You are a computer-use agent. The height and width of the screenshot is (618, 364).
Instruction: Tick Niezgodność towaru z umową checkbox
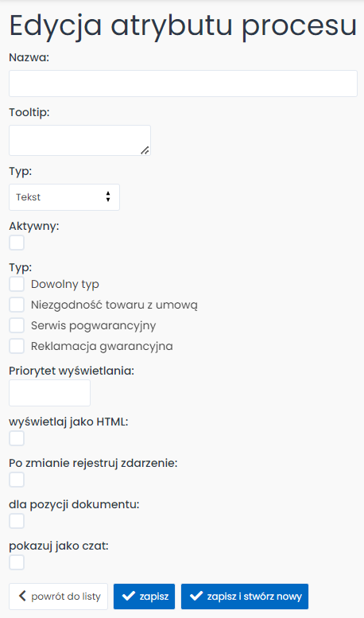[17, 305]
